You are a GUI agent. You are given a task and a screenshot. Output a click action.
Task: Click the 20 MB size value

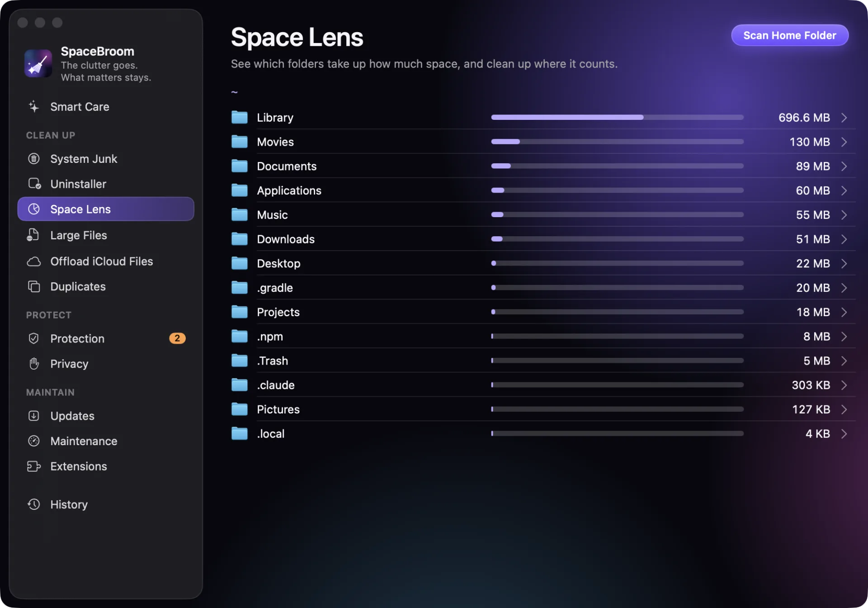coord(813,288)
